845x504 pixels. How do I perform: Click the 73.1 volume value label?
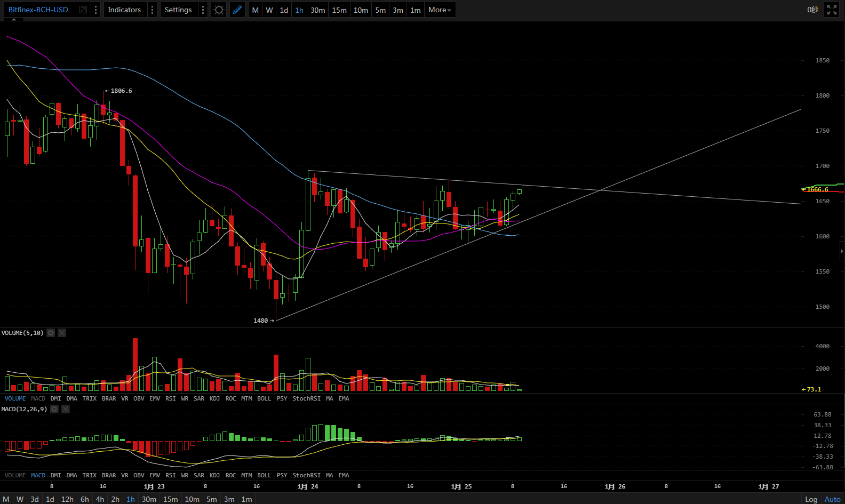click(811, 389)
